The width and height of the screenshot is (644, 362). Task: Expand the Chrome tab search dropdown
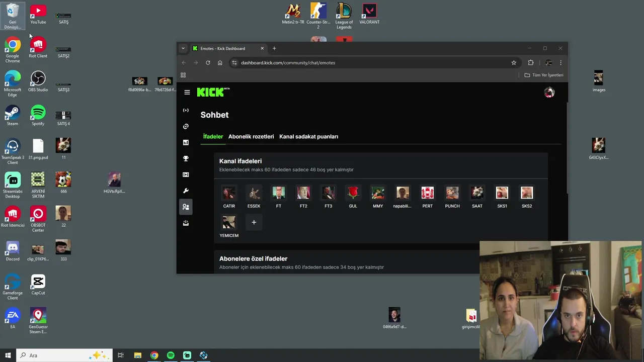tap(183, 48)
